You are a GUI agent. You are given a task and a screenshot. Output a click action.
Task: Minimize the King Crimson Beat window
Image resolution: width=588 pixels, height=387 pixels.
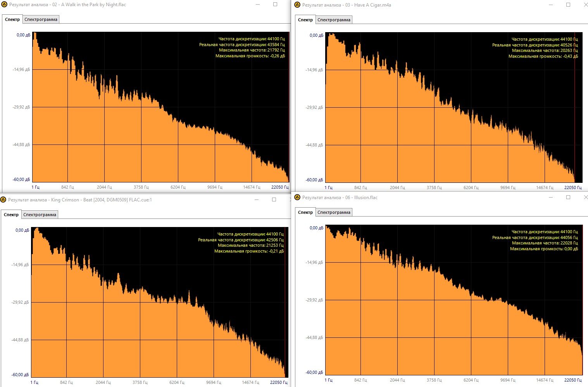coord(257,200)
